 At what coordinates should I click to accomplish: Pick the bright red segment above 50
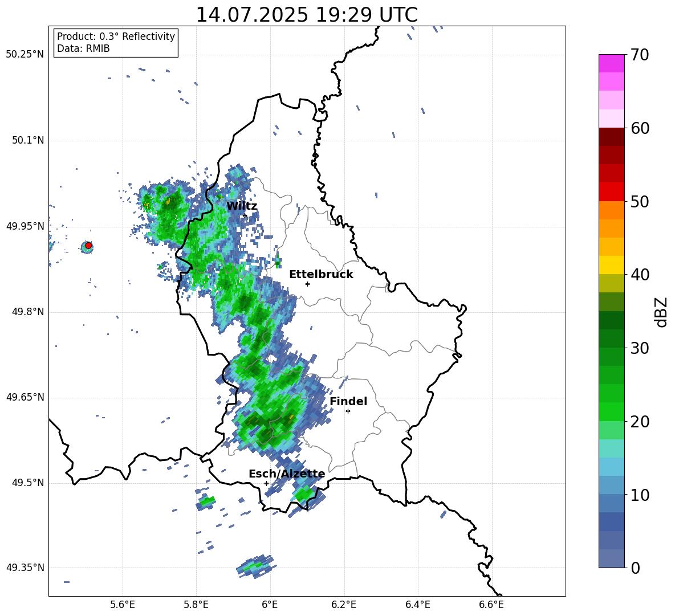tap(612, 192)
